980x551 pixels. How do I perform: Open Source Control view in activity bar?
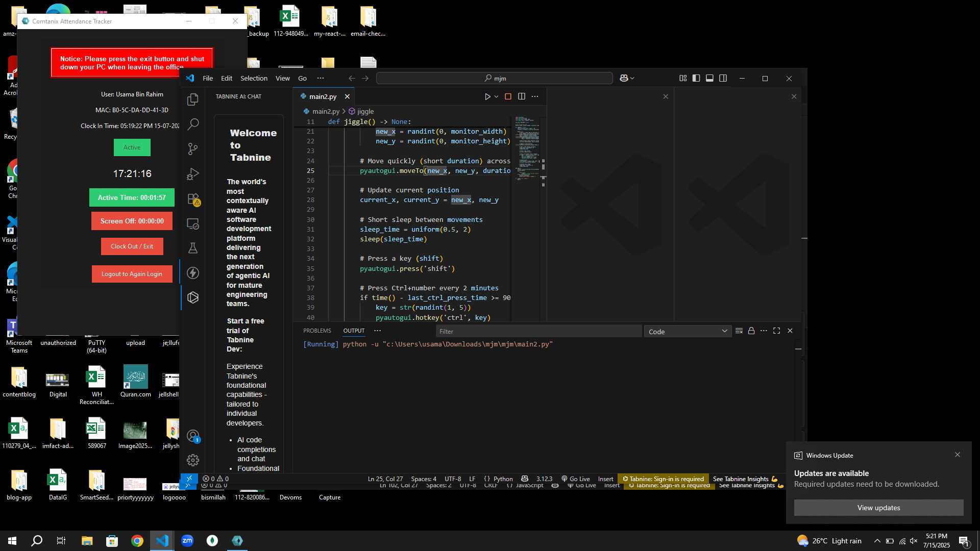[x=193, y=149]
